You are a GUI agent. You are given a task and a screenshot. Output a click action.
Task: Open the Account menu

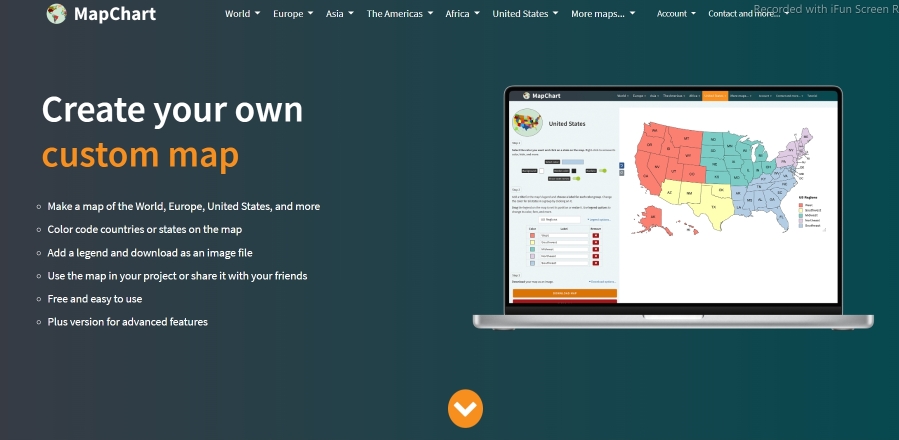(677, 14)
